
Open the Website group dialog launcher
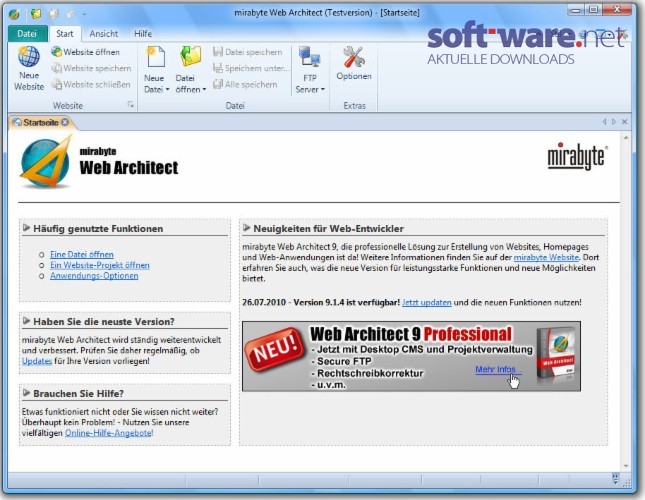click(x=131, y=105)
